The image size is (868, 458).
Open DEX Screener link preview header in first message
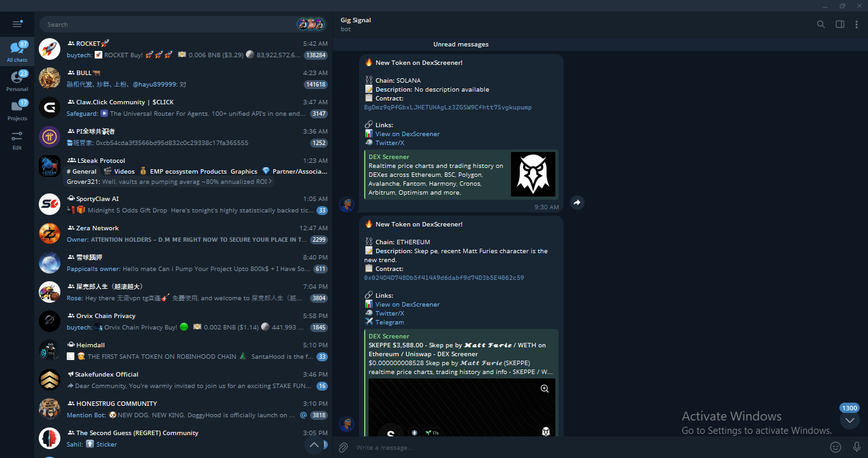tap(389, 156)
